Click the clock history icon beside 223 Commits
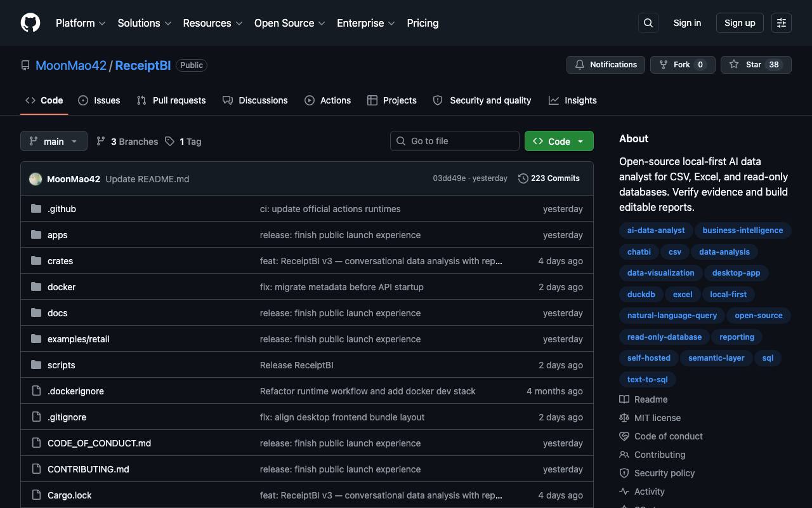This screenshot has width=812, height=508. click(x=523, y=178)
